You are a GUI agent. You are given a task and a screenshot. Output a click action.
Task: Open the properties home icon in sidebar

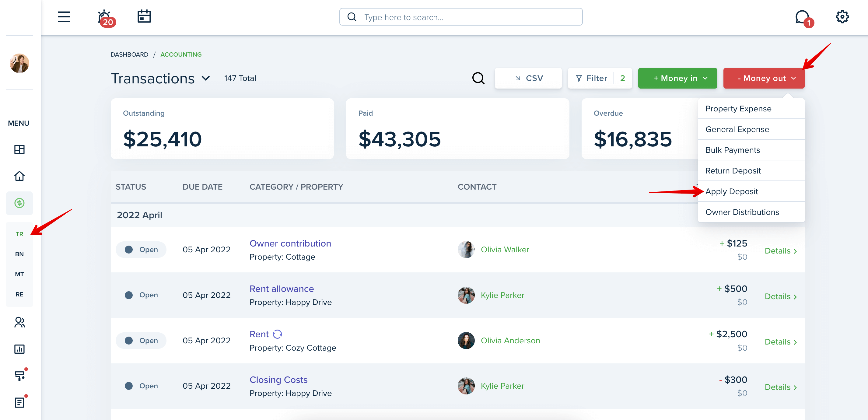19,176
